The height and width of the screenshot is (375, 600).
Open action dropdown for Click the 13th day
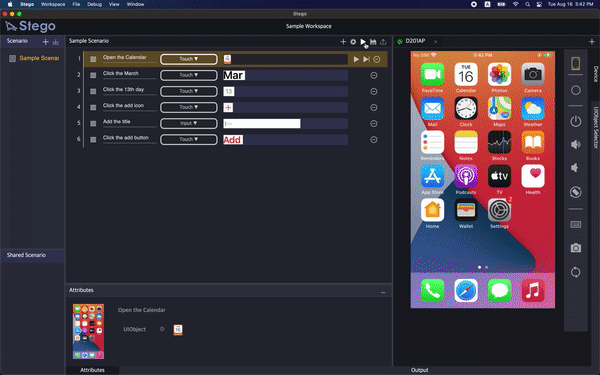(189, 91)
